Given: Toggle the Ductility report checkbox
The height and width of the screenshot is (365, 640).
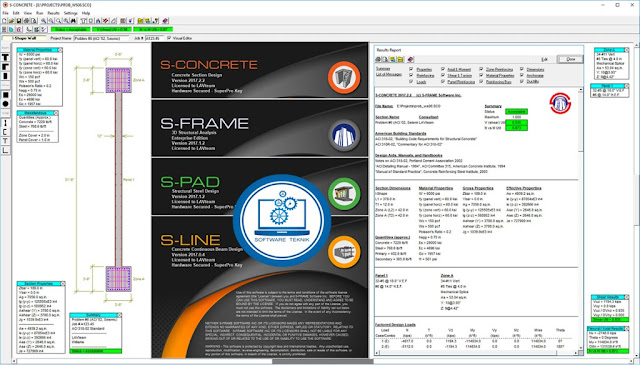Looking at the screenshot, I should tap(522, 82).
